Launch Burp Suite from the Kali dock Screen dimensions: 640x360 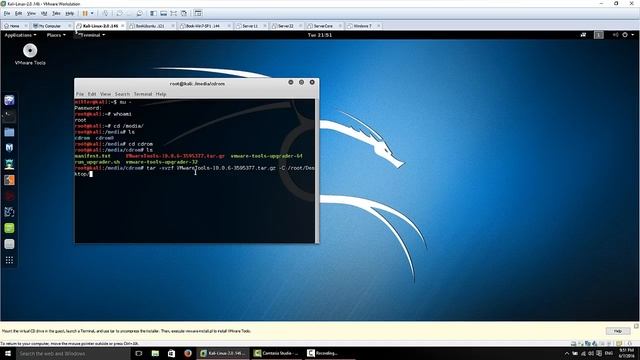coord(9,180)
